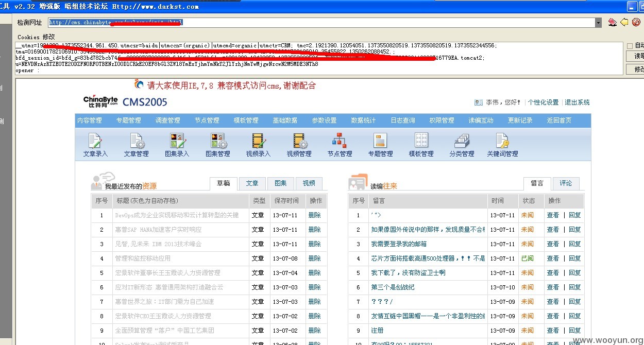644x345 pixels.
Task: Delete draft '管理和监控移动应用'
Action: tap(315, 258)
